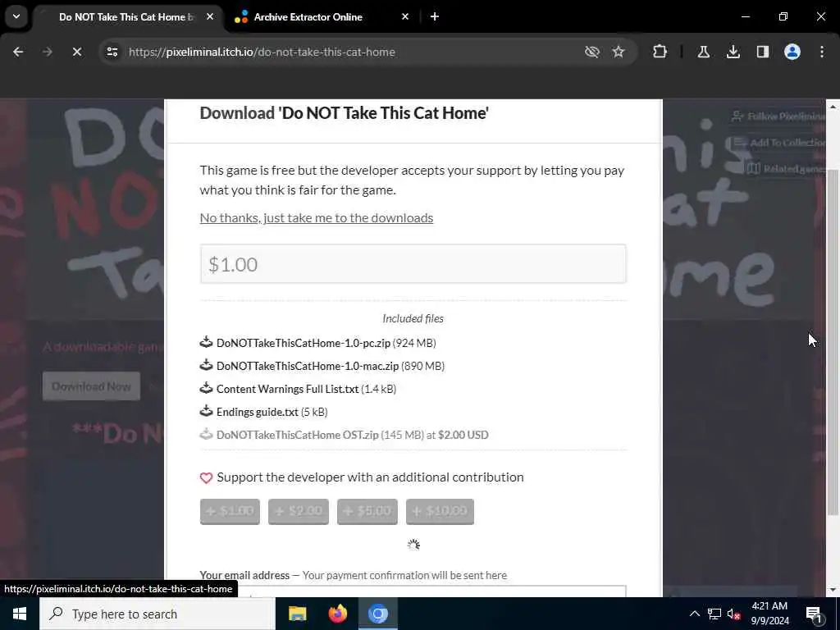840x630 pixels.
Task: Add a $10.00 contribution
Action: (440, 511)
